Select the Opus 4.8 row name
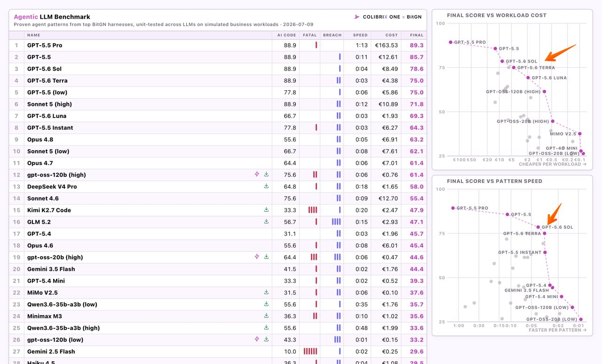The width and height of the screenshot is (602, 364). click(x=40, y=139)
